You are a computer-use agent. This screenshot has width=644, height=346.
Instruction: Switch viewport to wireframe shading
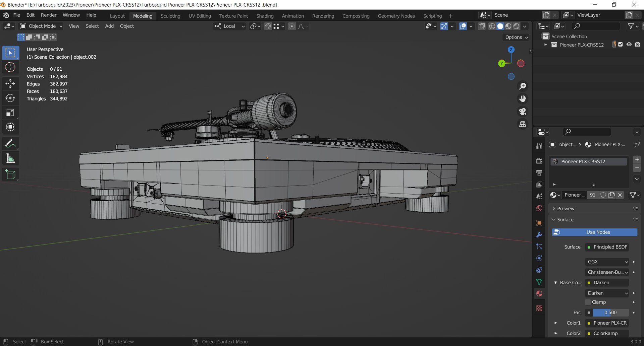click(492, 26)
